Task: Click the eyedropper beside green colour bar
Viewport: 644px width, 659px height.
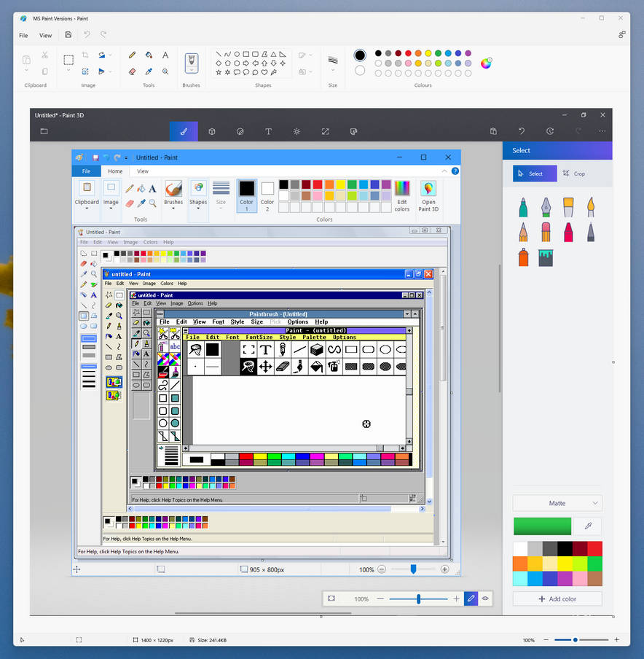Action: point(588,526)
